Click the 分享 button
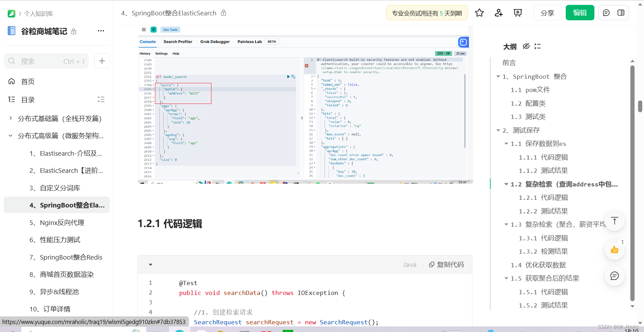The image size is (644, 332). pos(547,13)
